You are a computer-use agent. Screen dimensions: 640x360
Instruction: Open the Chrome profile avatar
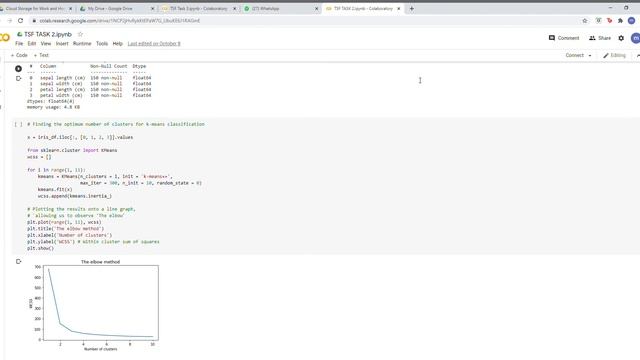coord(631,20)
